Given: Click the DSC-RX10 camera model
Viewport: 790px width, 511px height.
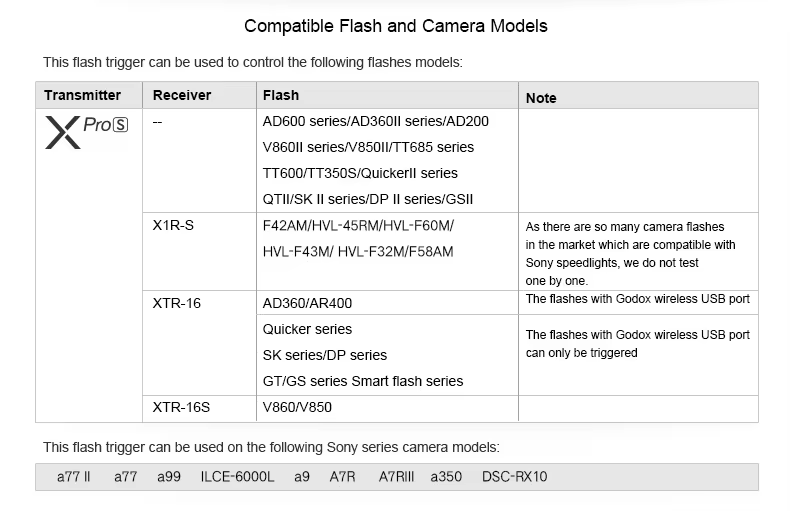Looking at the screenshot, I should point(515,477).
